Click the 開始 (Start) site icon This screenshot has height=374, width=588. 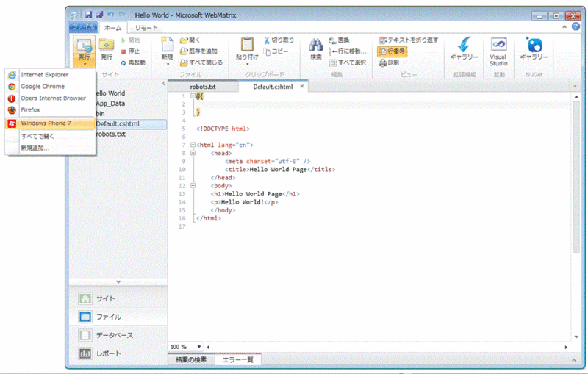123,40
